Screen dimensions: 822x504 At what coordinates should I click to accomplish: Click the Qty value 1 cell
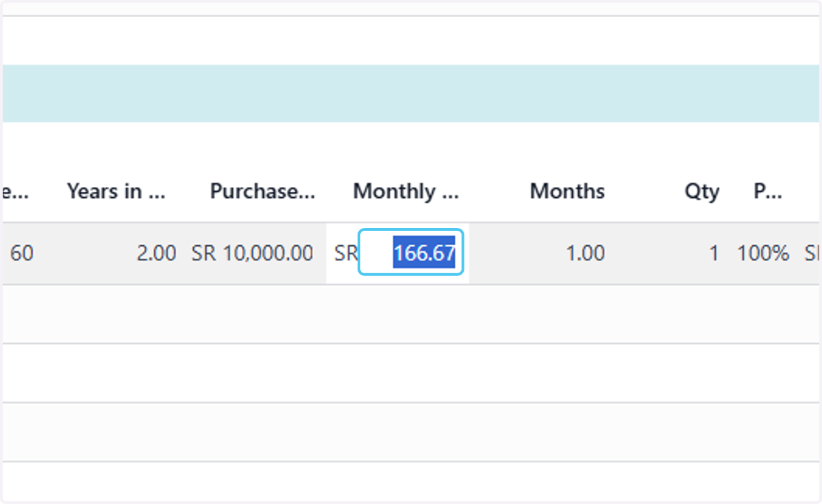(714, 253)
